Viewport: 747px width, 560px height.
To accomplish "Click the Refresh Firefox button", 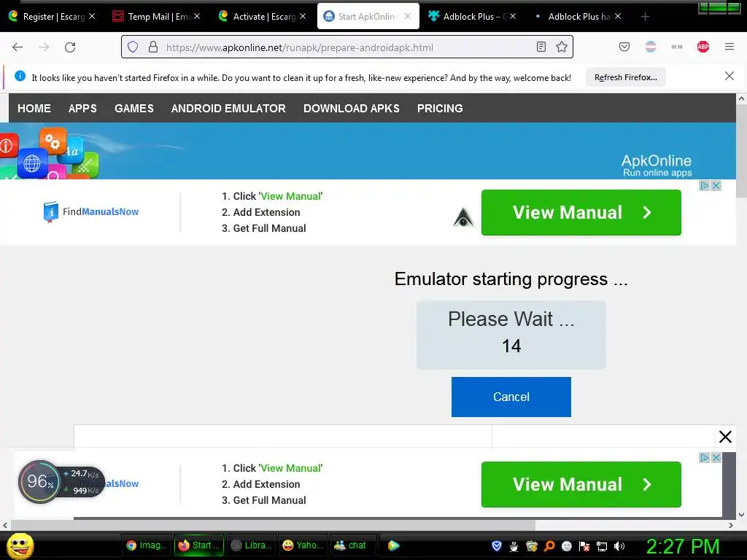I will coord(625,77).
